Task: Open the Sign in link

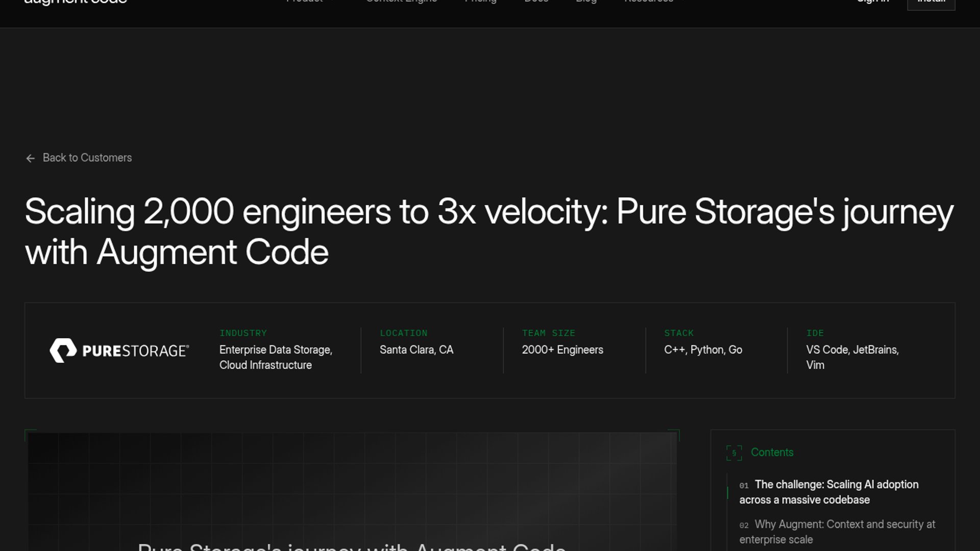Action: pos(873,2)
